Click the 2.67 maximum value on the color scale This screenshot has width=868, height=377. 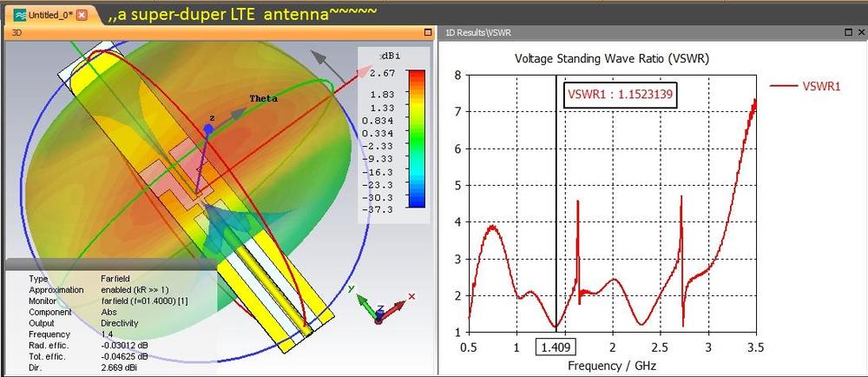(x=383, y=73)
